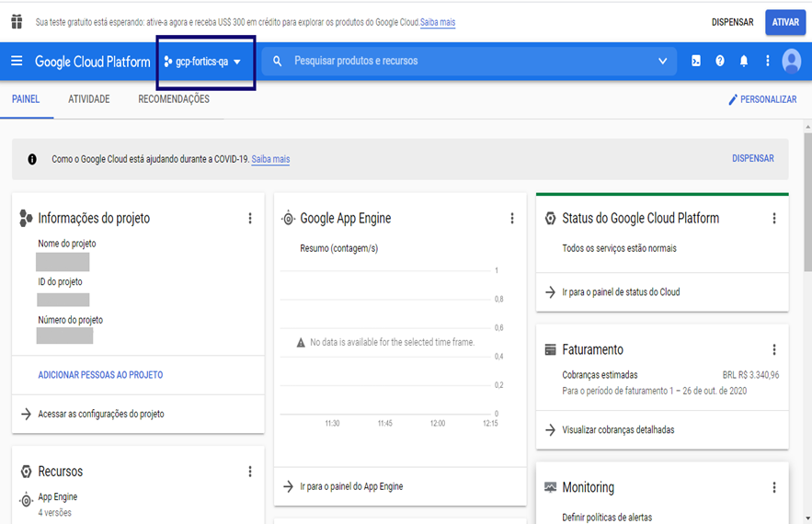Open options menu of Google App Engine card
The image size is (812, 524).
pyautogui.click(x=512, y=219)
